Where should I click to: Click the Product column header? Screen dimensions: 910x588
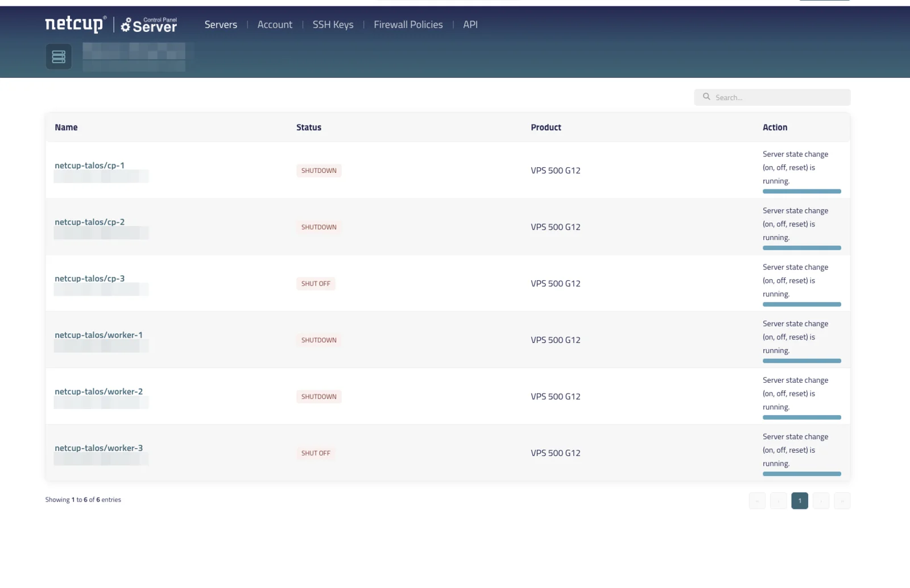[x=546, y=127]
